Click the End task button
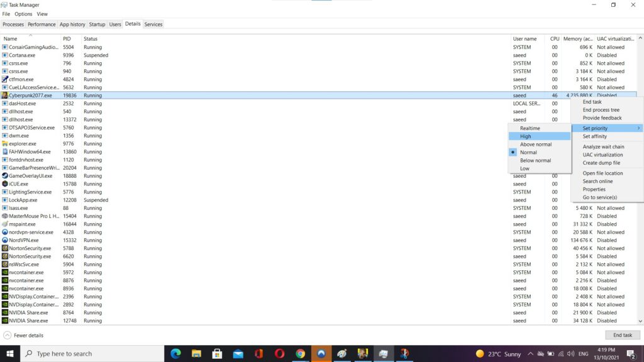644x362 pixels. [622, 335]
